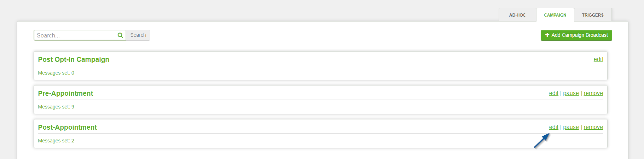Add a new Campaign Broadcast
The width and height of the screenshot is (644, 159).
coord(576,35)
